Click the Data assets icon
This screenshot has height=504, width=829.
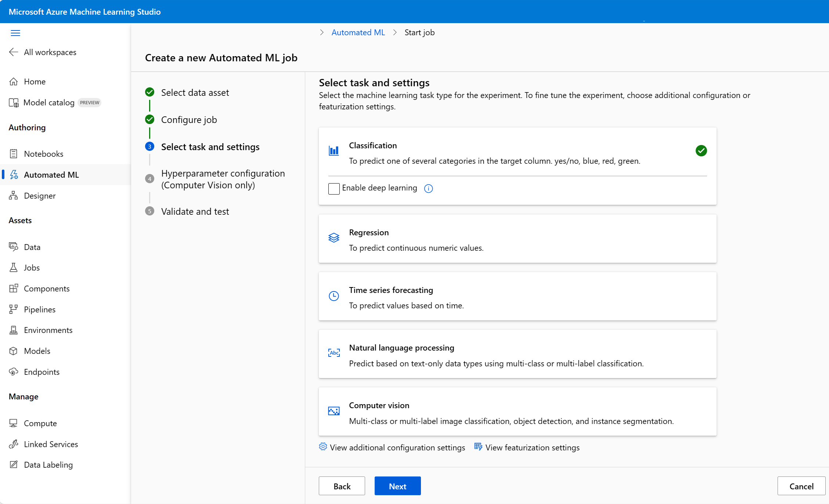coord(14,247)
